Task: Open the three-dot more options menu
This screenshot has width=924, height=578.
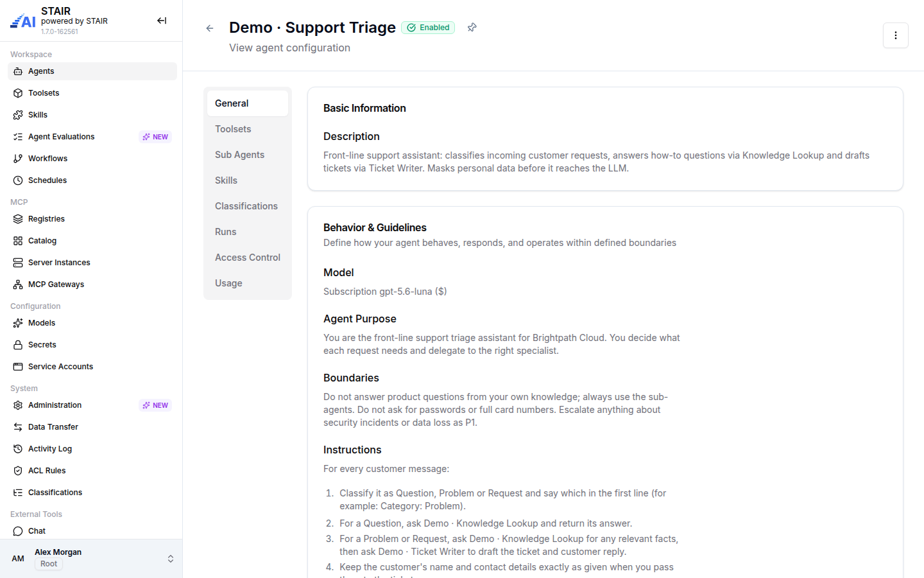Action: pos(896,35)
